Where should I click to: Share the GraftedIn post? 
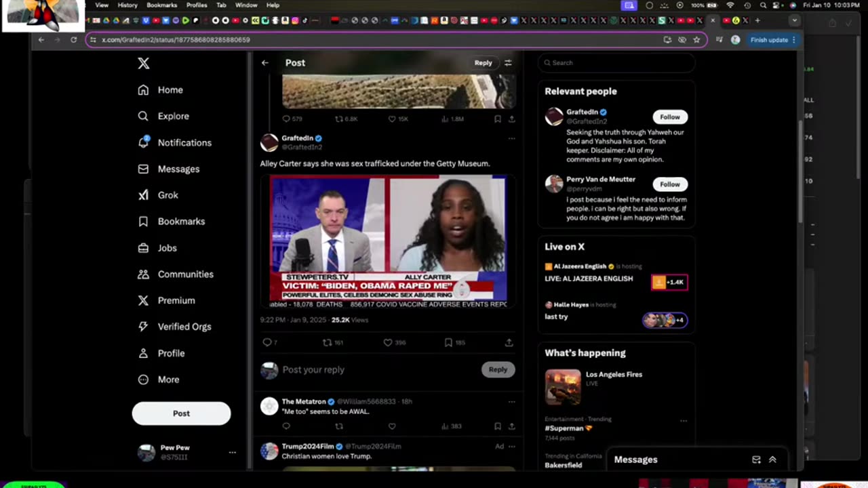pyautogui.click(x=509, y=343)
